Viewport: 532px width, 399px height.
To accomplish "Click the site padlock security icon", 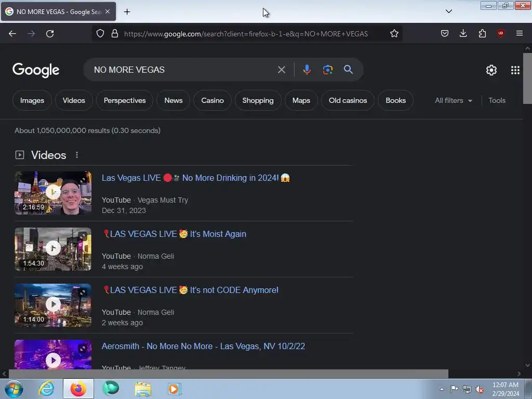I will pos(115,34).
